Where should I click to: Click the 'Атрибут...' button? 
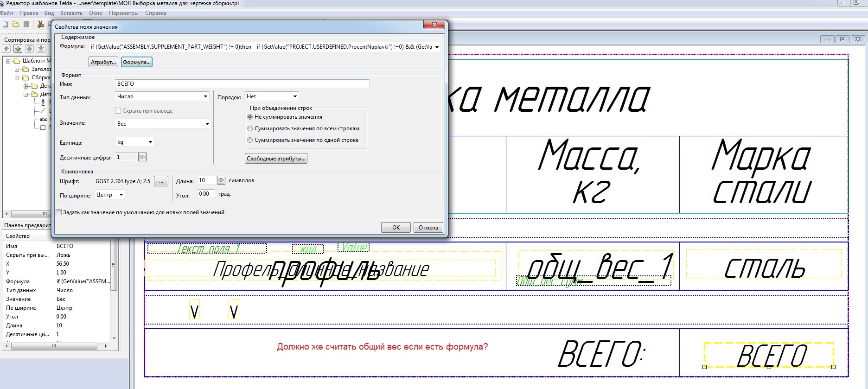[103, 62]
